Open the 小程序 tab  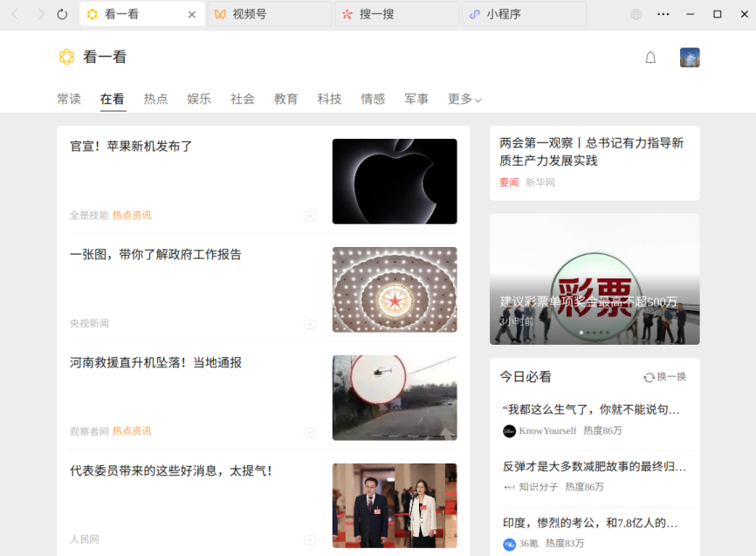coord(524,14)
